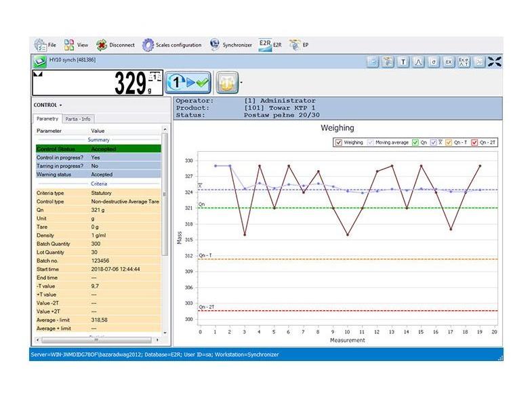Click the combined EX sigma T icon
The image size is (532, 399).
464,62
